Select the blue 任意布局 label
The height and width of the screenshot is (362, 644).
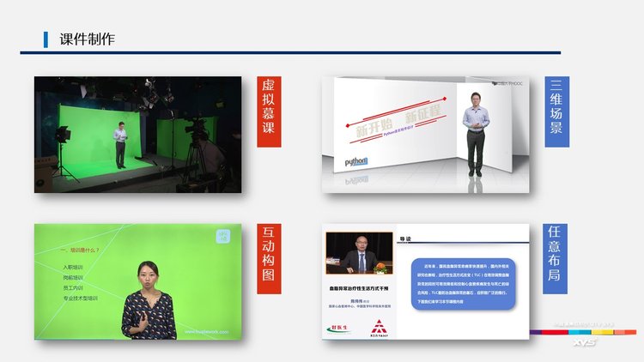click(556, 258)
